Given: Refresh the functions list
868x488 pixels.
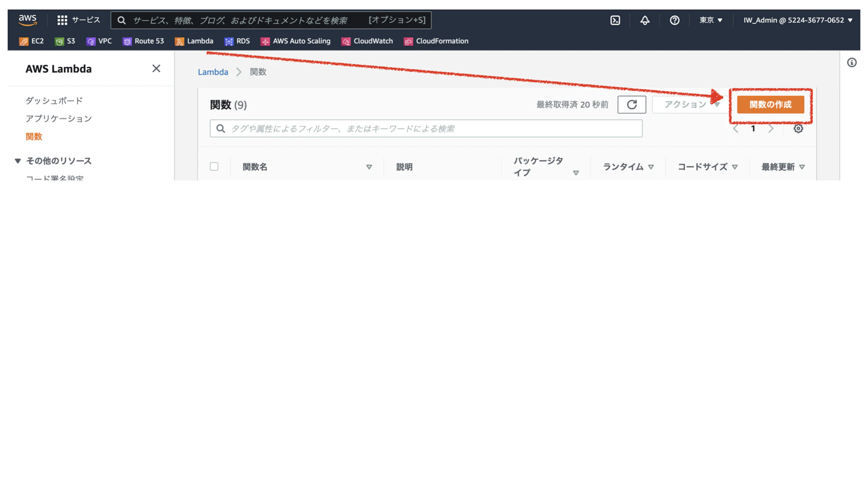Looking at the screenshot, I should click(x=632, y=104).
